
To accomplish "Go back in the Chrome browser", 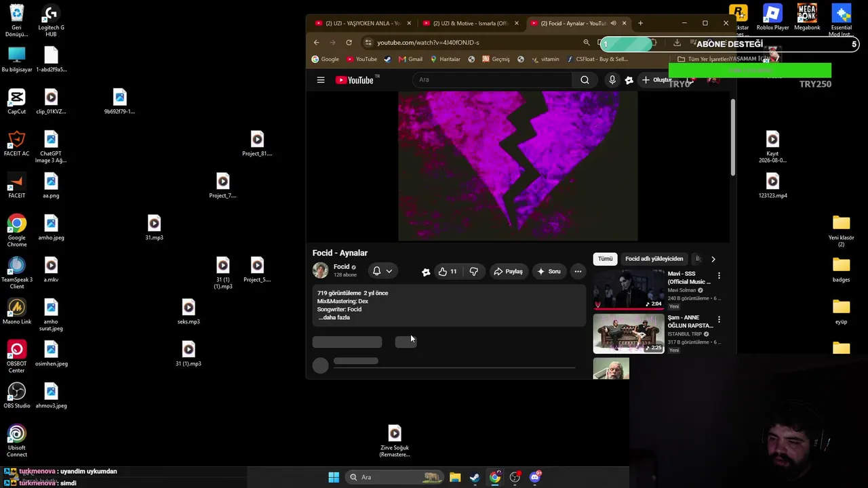I will 316,42.
